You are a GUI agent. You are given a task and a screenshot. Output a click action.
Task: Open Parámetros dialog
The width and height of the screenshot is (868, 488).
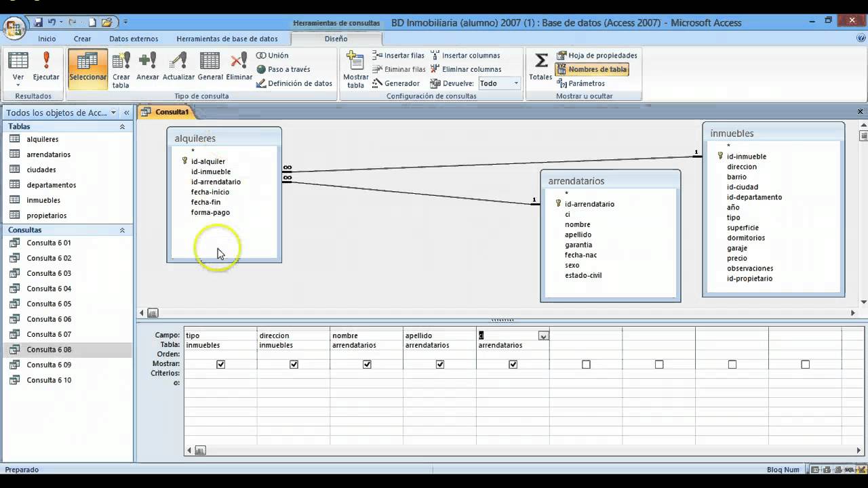(581, 83)
